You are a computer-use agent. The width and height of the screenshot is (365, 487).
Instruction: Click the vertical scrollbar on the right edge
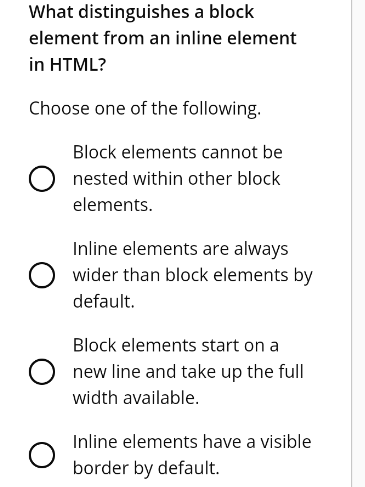(x=358, y=243)
